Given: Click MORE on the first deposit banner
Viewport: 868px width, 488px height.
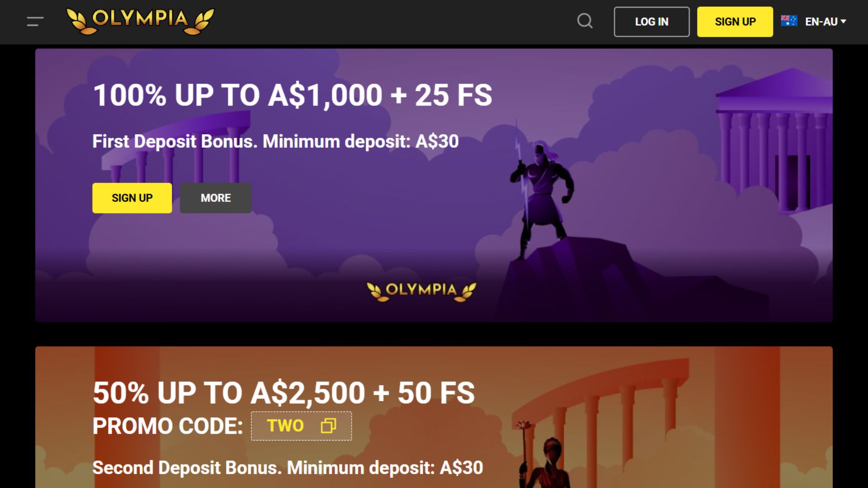Looking at the screenshot, I should [216, 198].
